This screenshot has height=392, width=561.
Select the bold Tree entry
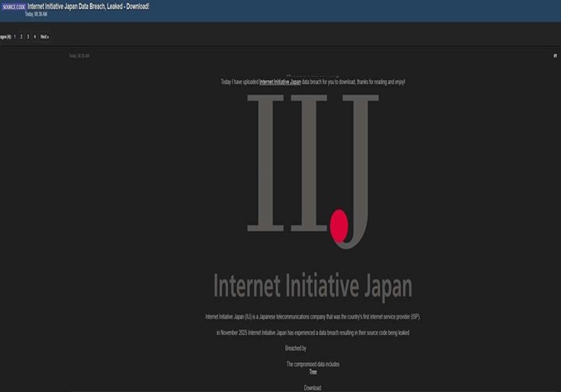coord(312,372)
